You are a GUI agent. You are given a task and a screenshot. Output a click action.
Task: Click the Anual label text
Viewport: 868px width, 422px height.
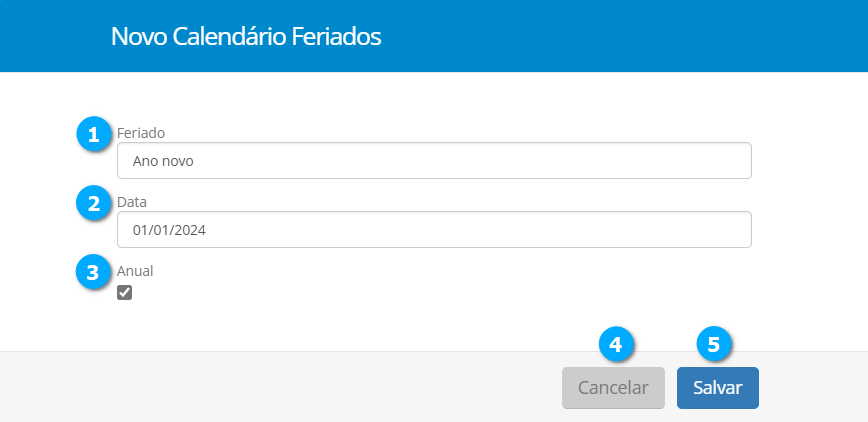click(x=135, y=270)
